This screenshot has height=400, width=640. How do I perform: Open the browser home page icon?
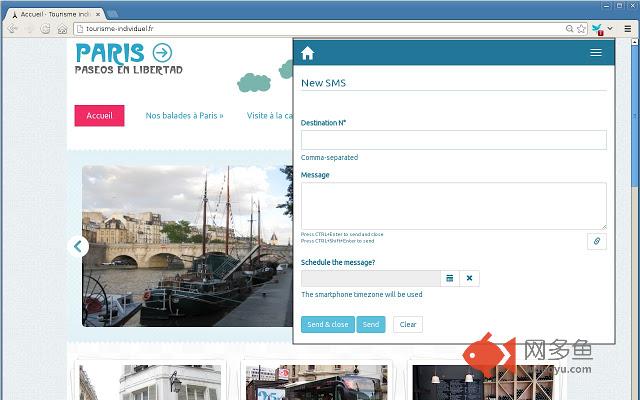point(62,29)
